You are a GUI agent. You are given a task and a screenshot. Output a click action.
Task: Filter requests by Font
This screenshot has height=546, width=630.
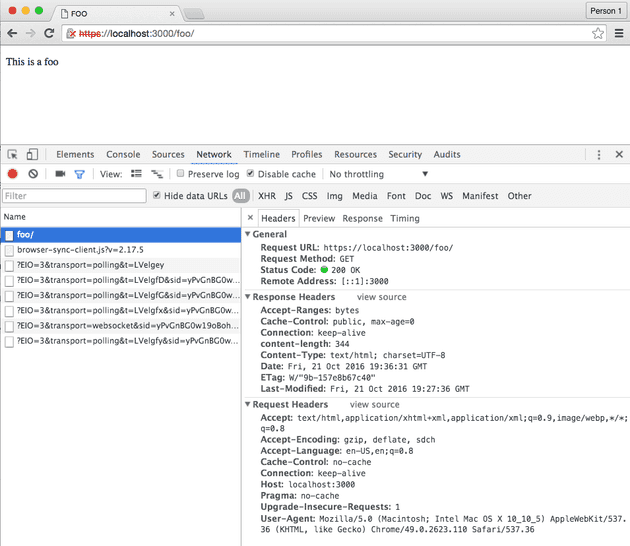coord(396,196)
